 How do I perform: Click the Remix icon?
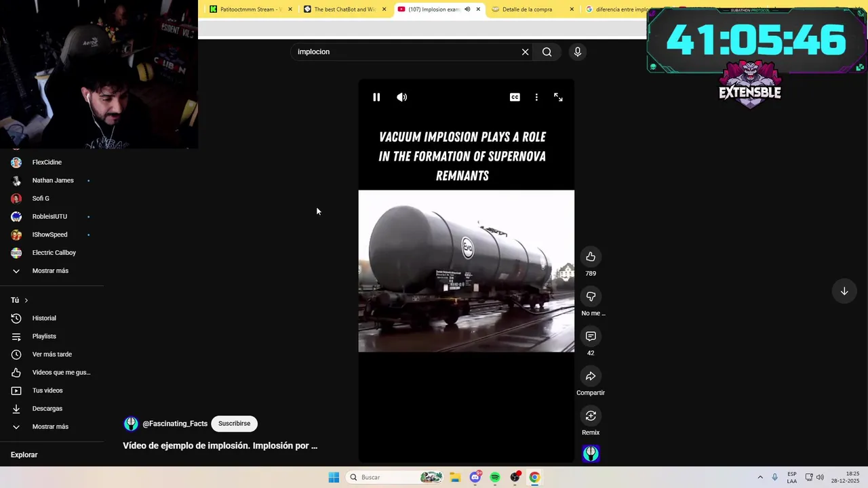coord(591,415)
